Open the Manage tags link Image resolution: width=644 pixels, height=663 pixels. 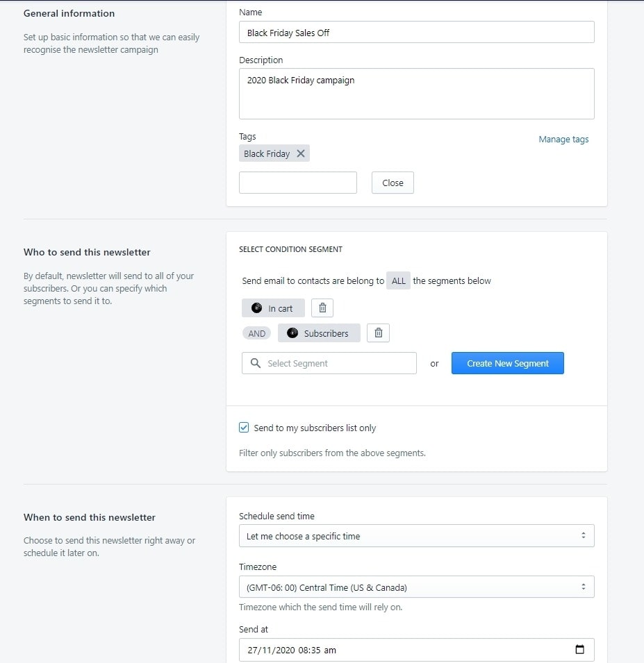tap(563, 140)
